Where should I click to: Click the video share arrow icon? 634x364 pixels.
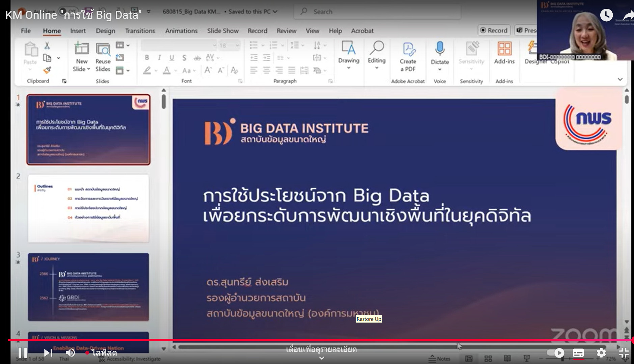coord(628,15)
